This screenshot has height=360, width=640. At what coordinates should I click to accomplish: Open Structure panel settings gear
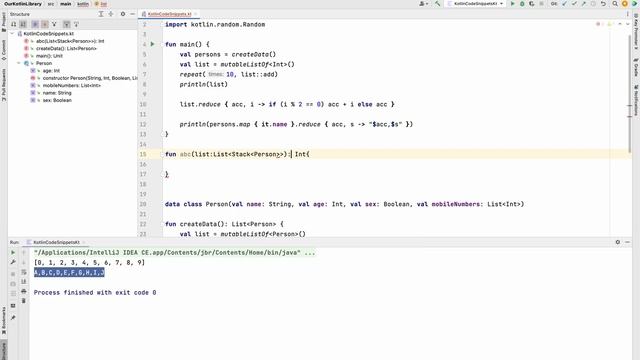coord(123,14)
